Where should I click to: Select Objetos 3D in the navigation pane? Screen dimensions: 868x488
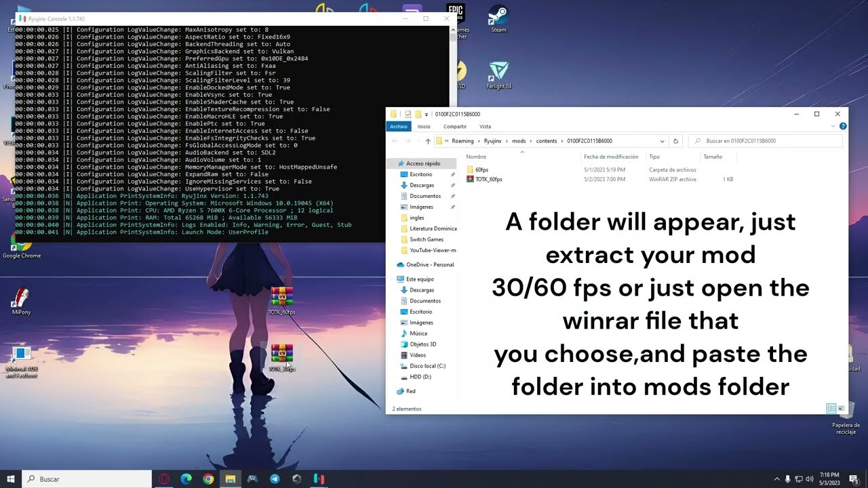point(422,344)
